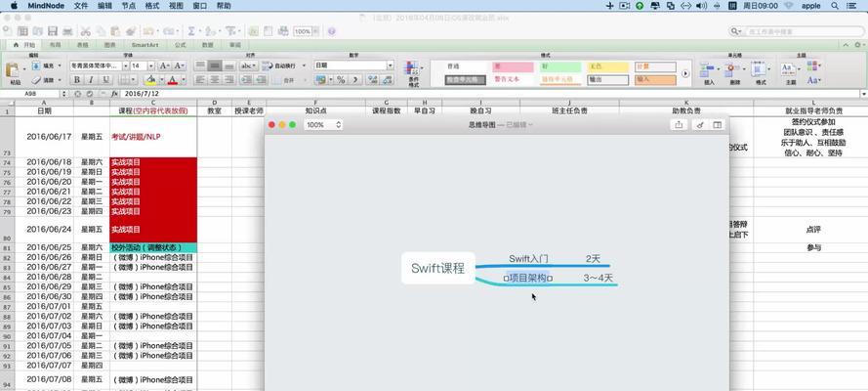
Task: Expand the cell styles gallery arrow
Action: pyautogui.click(x=685, y=73)
